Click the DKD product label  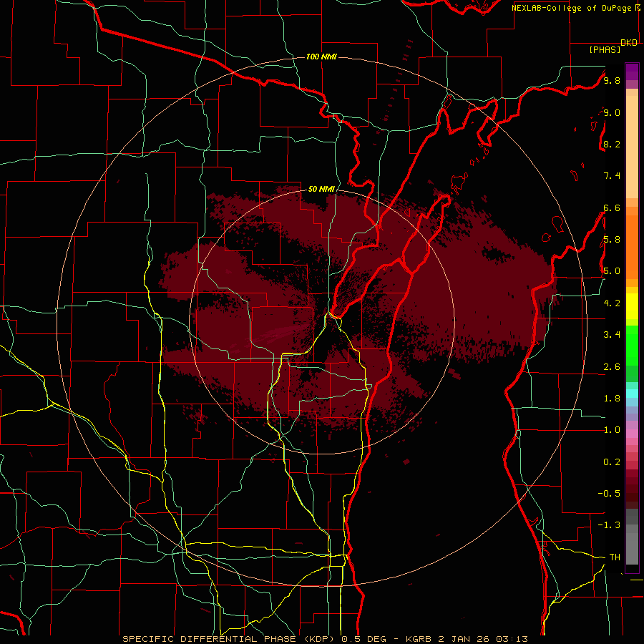[x=629, y=43]
